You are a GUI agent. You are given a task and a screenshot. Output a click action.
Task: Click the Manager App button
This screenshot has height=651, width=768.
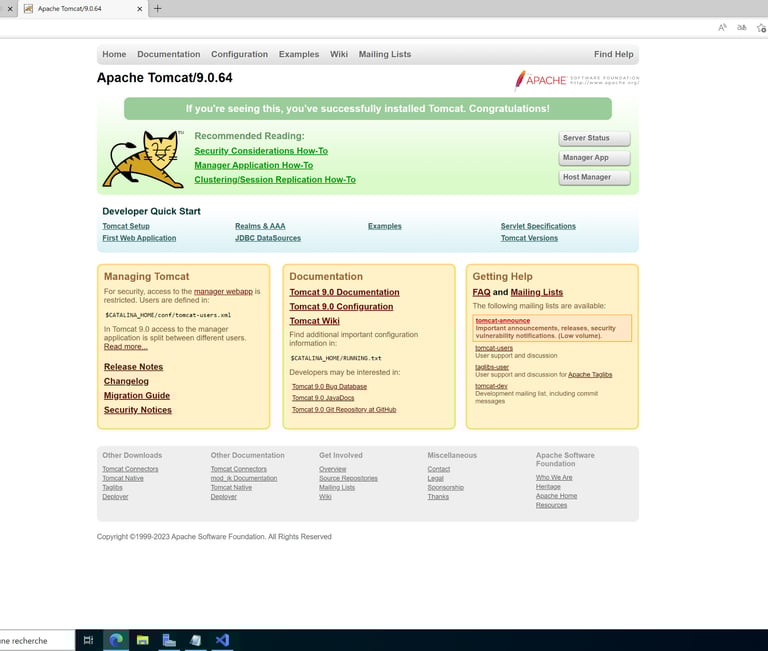(x=594, y=158)
